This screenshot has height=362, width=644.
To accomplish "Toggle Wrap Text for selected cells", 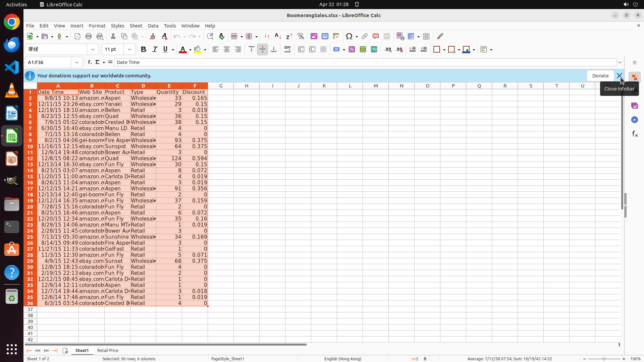I will 287,50.
